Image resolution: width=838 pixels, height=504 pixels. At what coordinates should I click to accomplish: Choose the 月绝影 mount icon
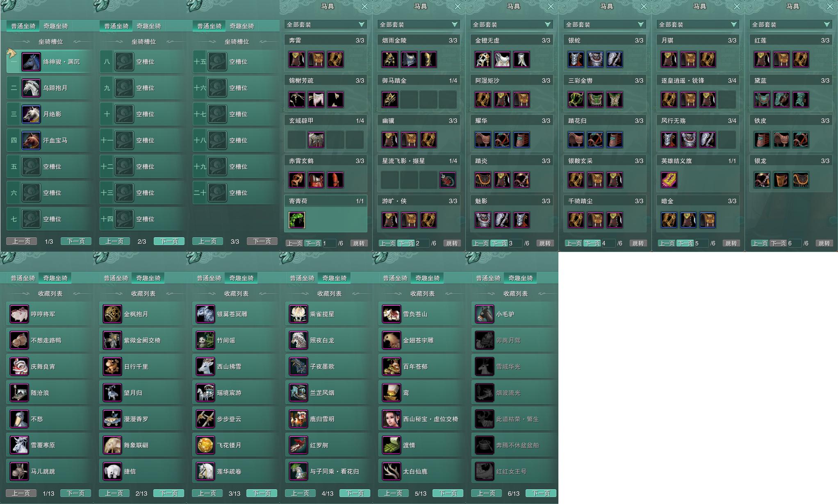31,114
